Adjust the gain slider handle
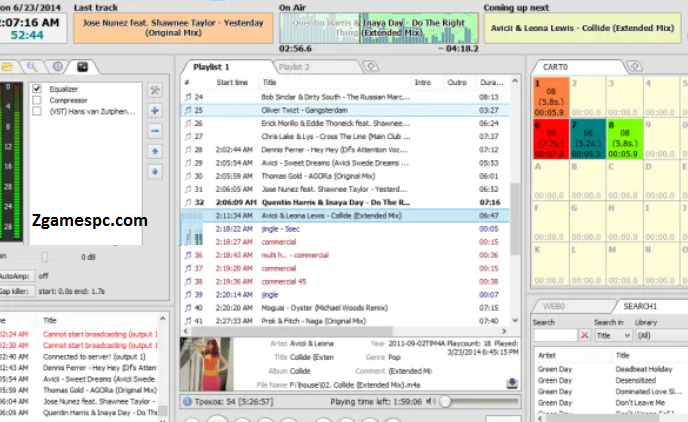The width and height of the screenshot is (688, 422). click(44, 257)
